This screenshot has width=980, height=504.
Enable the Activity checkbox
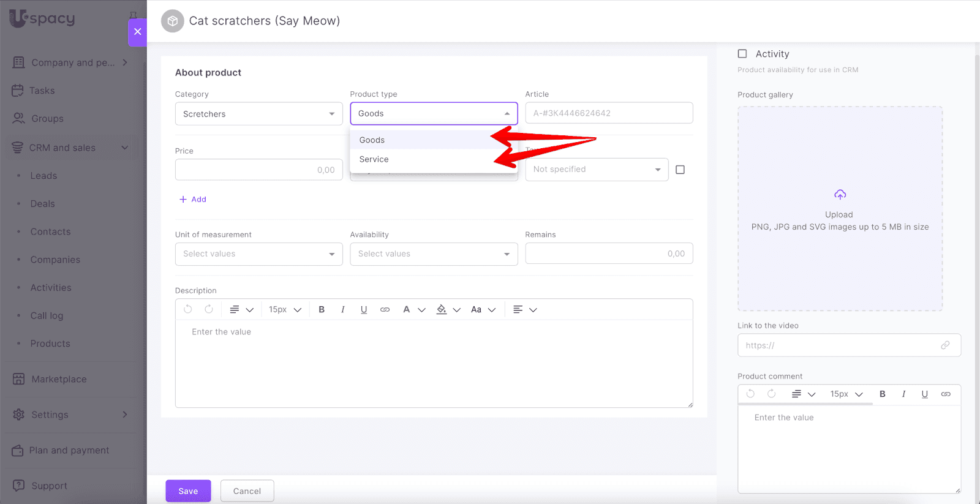[742, 54]
